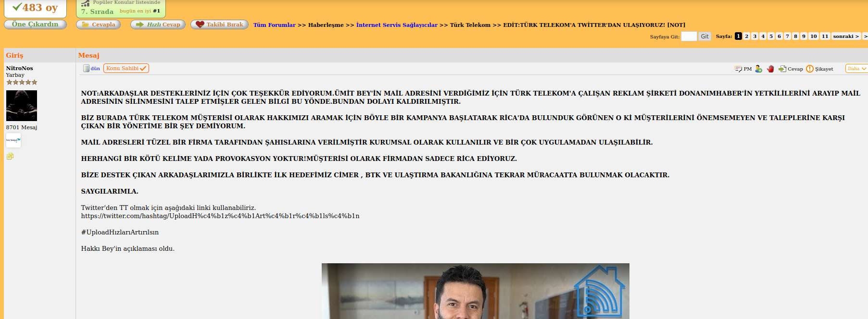Open the Tüm Forumlar breadcrumb link
The width and height of the screenshot is (868, 319).
coord(275,25)
